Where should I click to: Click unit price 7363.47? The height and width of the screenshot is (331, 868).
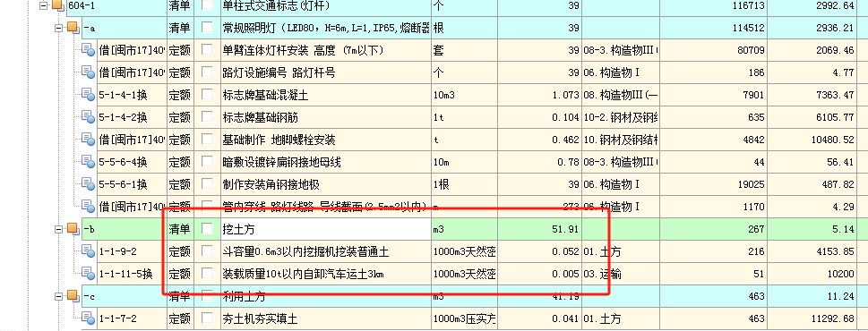(x=836, y=95)
